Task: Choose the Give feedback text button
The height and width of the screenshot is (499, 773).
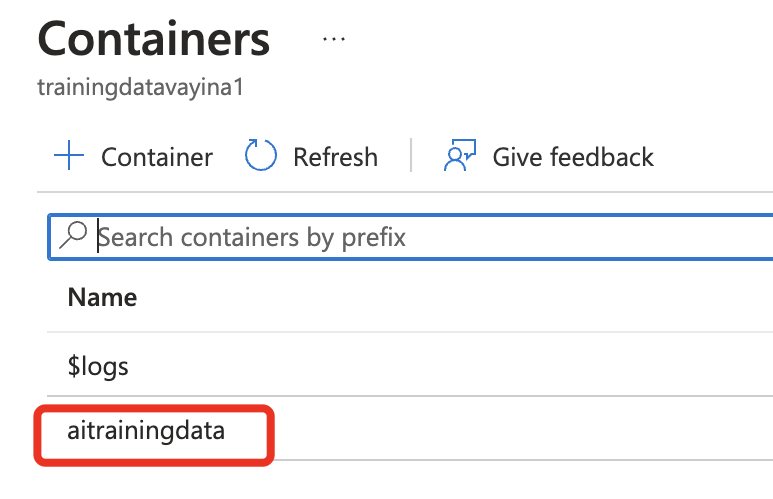Action: (573, 157)
